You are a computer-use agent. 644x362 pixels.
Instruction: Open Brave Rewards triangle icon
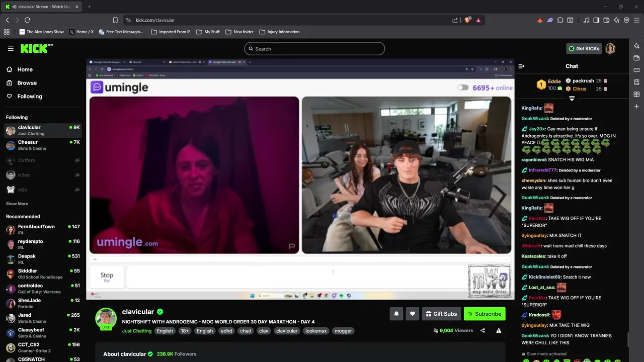click(x=478, y=20)
